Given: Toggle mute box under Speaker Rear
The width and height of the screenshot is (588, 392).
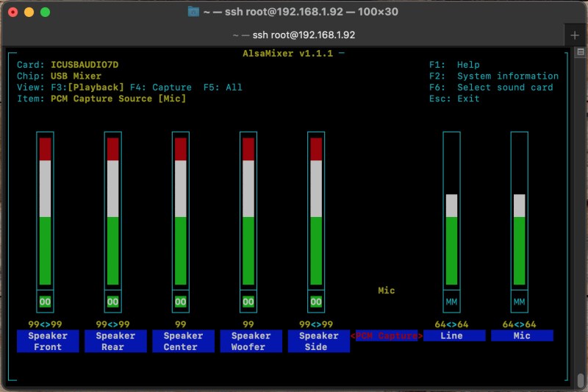Looking at the screenshot, I should coord(113,302).
